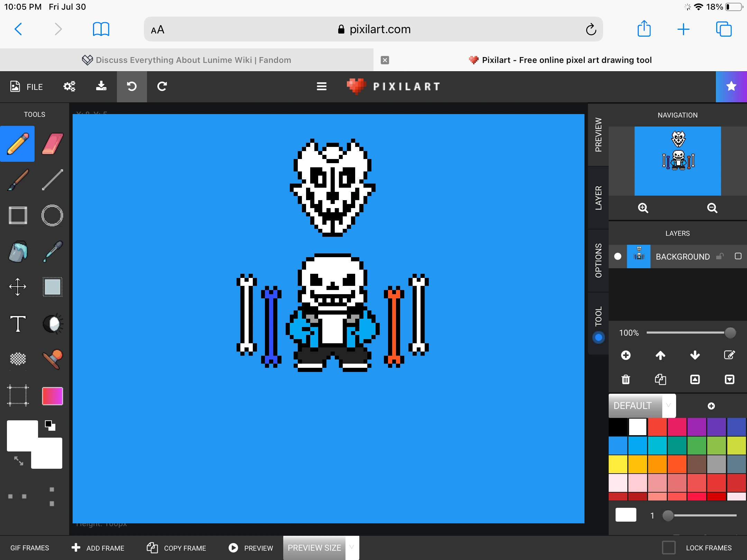Expand the hamburger menu beside the Pixilart logo
This screenshot has width=747, height=560.
(x=321, y=86)
